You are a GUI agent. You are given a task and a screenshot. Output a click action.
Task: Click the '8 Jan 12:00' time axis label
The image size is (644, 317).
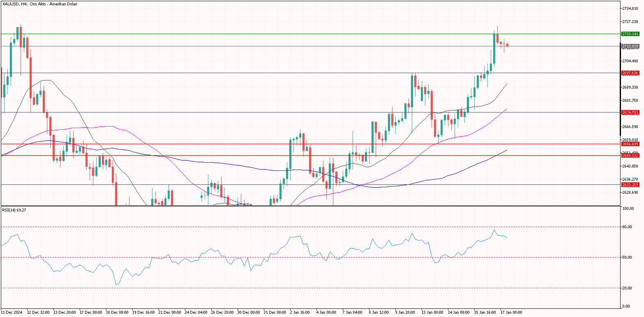(x=379, y=312)
